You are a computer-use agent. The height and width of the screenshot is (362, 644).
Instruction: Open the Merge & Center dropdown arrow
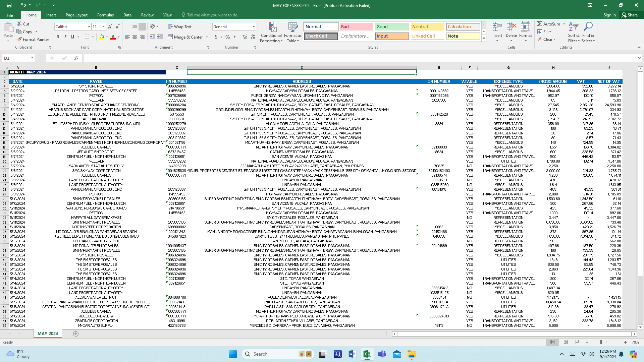tap(207, 37)
